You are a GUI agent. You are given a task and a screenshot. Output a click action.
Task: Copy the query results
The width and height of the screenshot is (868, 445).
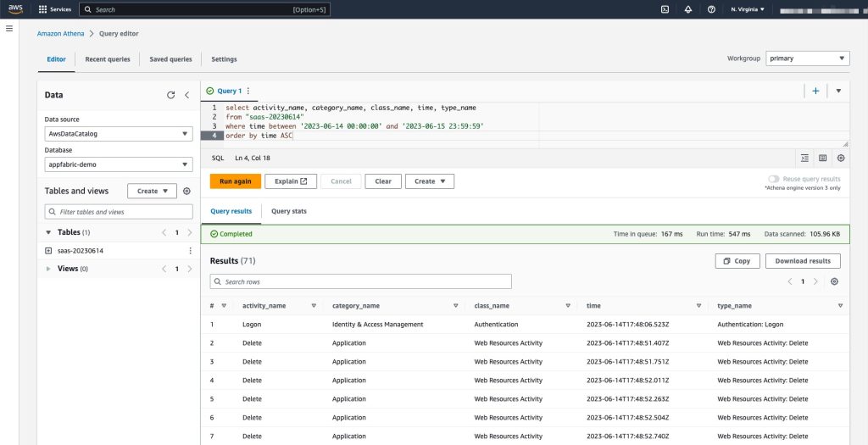coord(737,261)
